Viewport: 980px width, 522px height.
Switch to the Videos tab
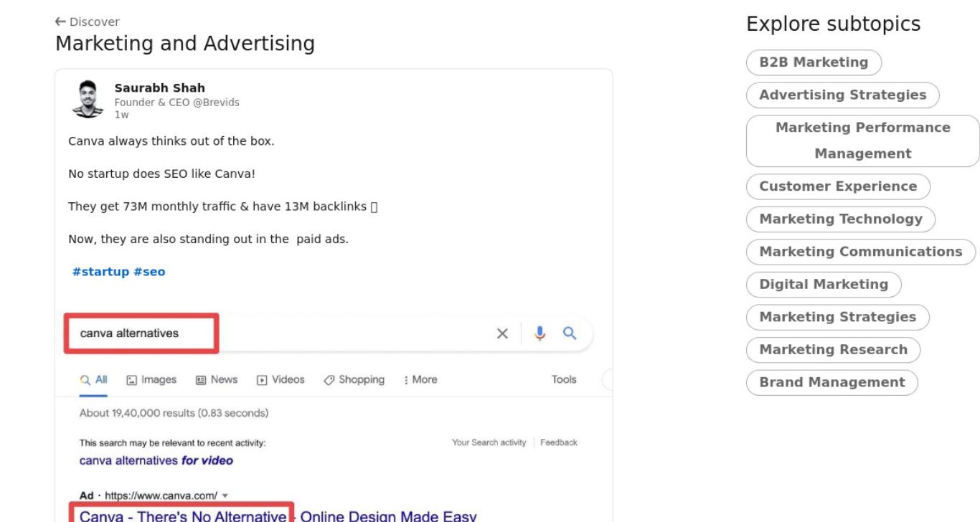tap(281, 380)
